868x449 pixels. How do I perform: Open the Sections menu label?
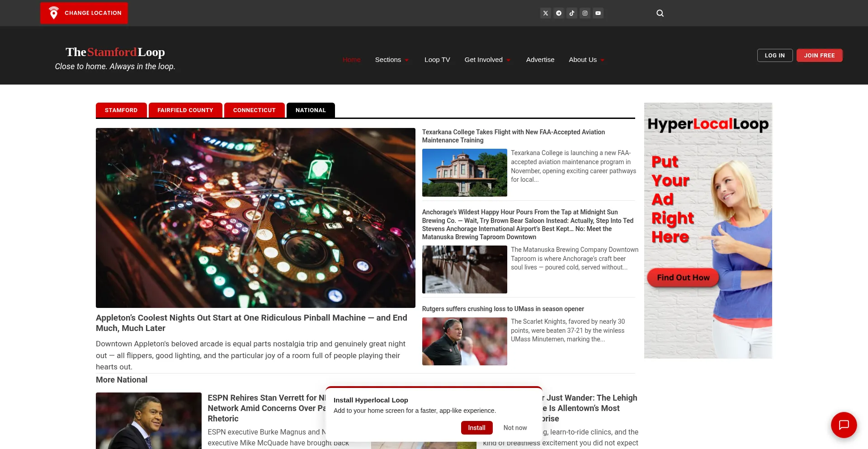(x=388, y=60)
